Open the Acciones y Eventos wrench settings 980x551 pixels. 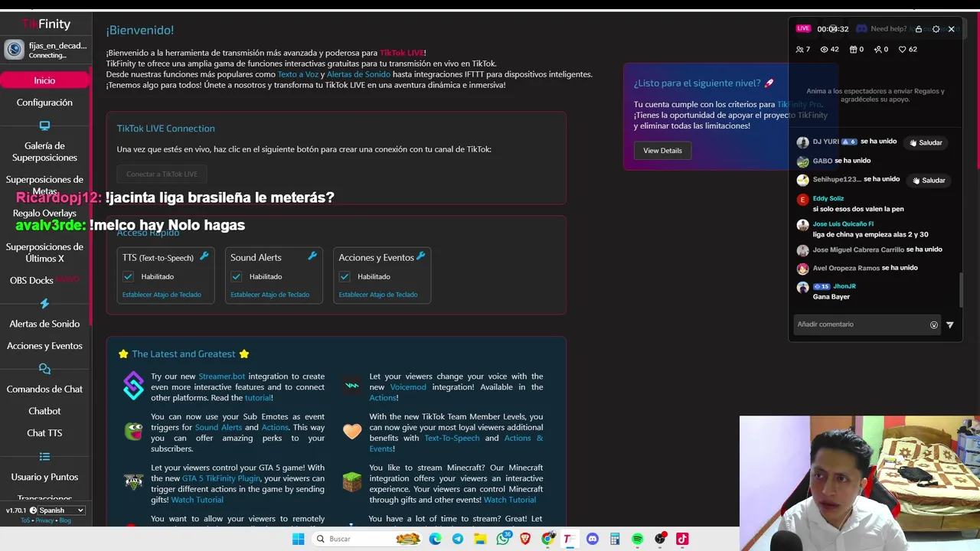[420, 256]
